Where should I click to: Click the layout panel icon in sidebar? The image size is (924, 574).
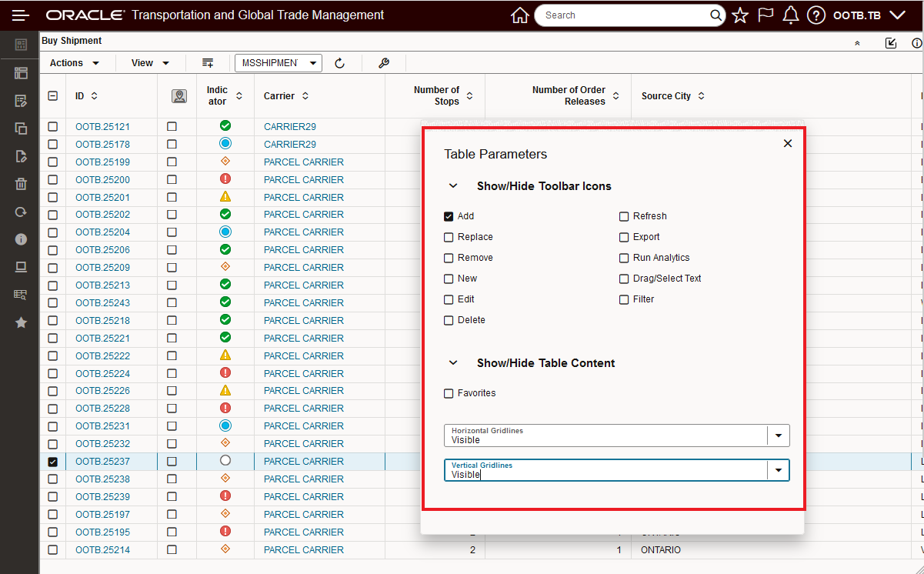[21, 73]
